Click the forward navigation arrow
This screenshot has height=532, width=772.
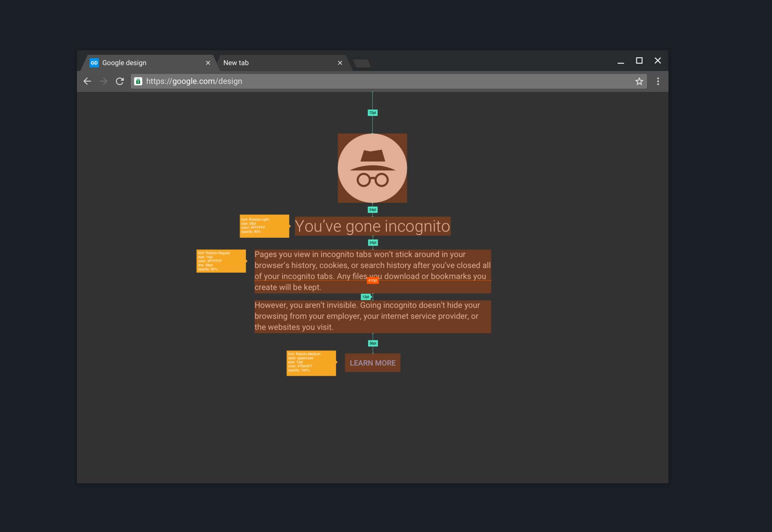coord(104,81)
